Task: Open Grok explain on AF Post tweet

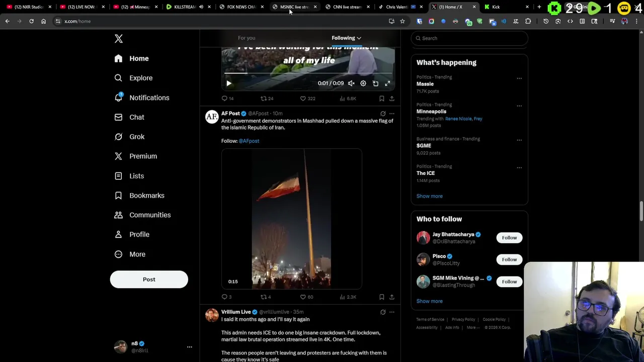Action: coord(383,114)
